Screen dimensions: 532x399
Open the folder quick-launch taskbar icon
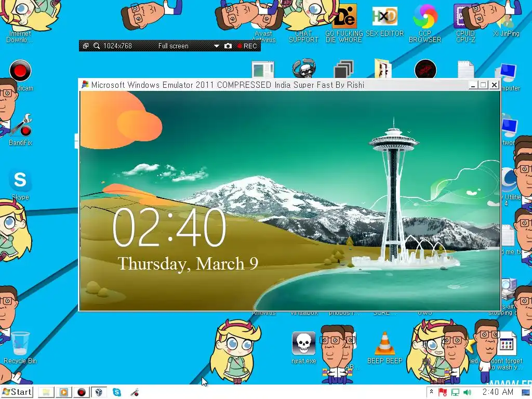pyautogui.click(x=46, y=393)
